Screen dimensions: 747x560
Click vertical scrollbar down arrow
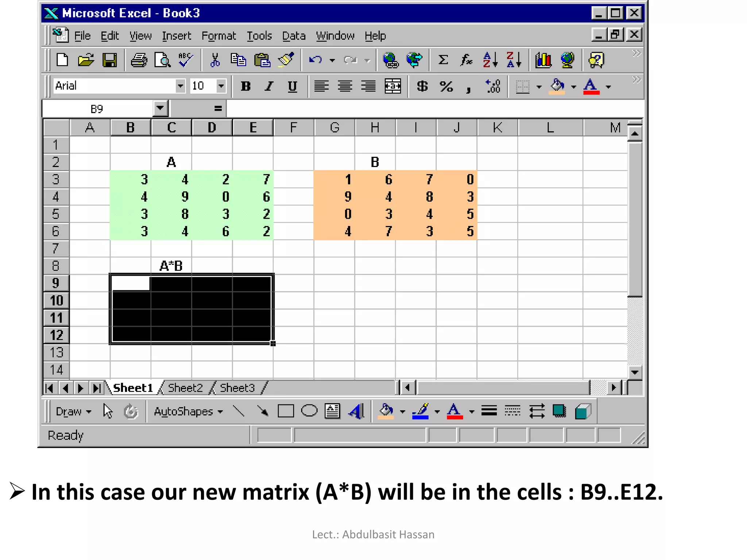635,372
